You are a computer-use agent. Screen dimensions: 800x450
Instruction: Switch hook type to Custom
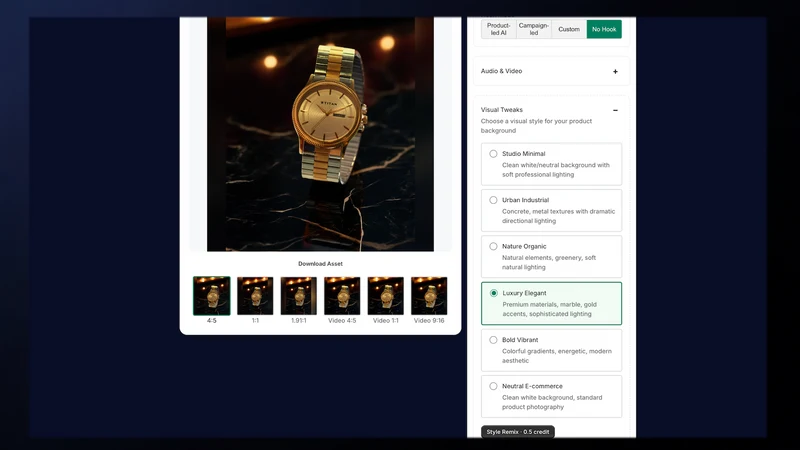click(569, 29)
